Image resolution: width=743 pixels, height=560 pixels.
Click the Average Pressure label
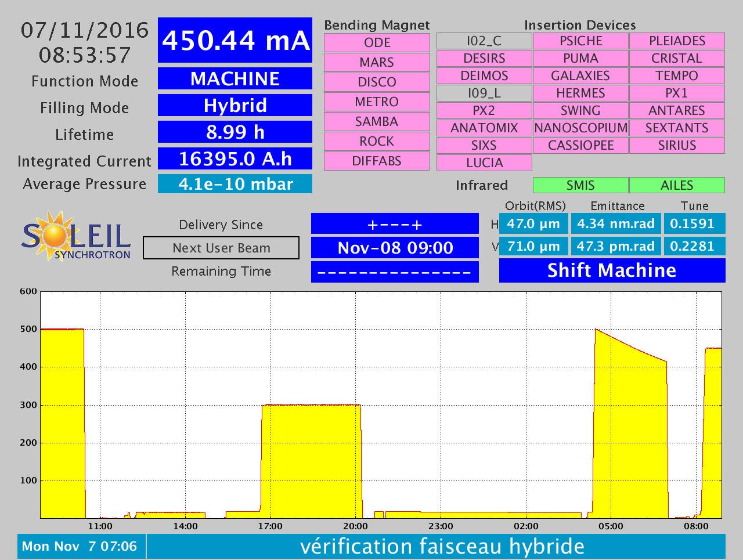coord(84,184)
